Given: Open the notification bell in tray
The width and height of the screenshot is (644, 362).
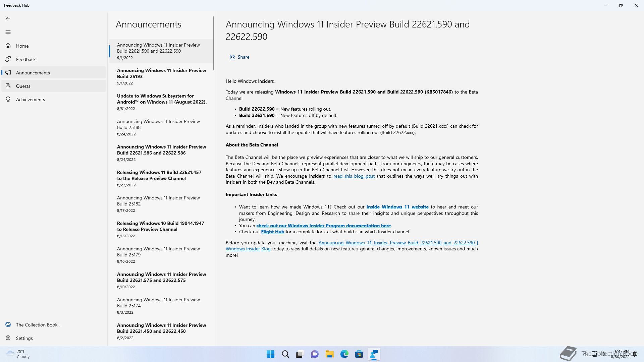Looking at the screenshot, I should pos(635,354).
